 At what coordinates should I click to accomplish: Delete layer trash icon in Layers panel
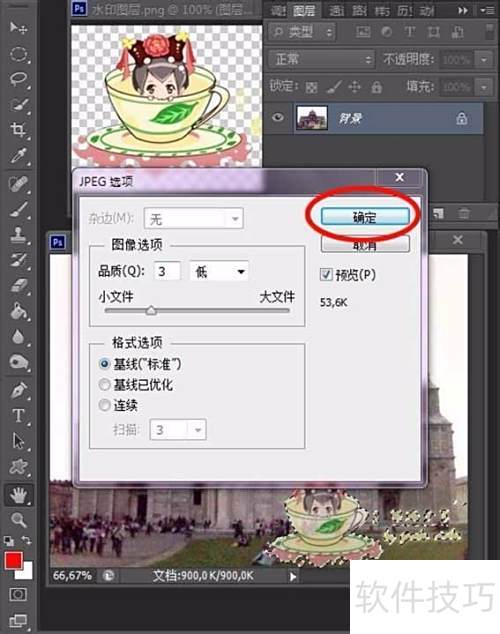(x=464, y=213)
